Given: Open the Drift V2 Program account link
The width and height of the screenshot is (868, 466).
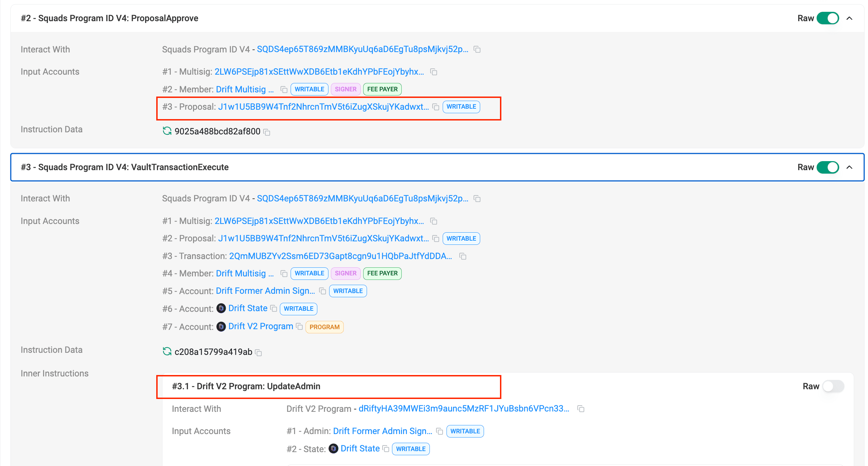Looking at the screenshot, I should tap(260, 326).
